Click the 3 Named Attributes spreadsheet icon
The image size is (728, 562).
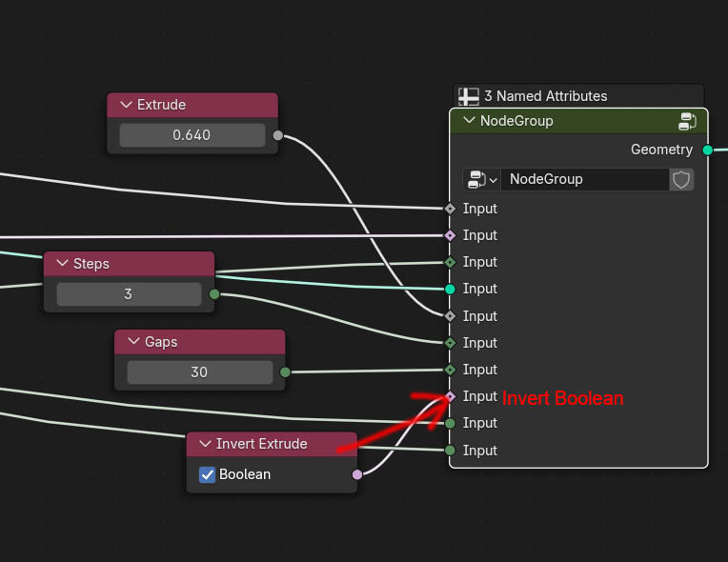[x=469, y=96]
